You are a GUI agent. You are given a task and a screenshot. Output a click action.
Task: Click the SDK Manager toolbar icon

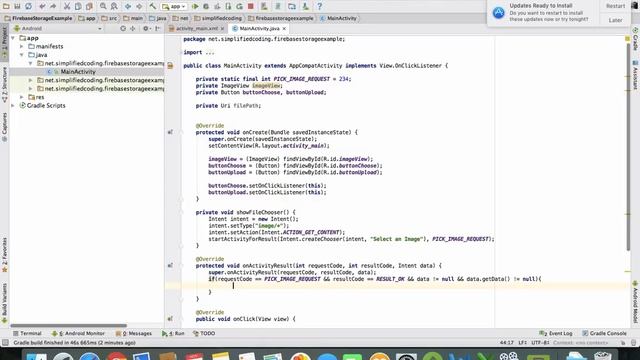point(305,7)
